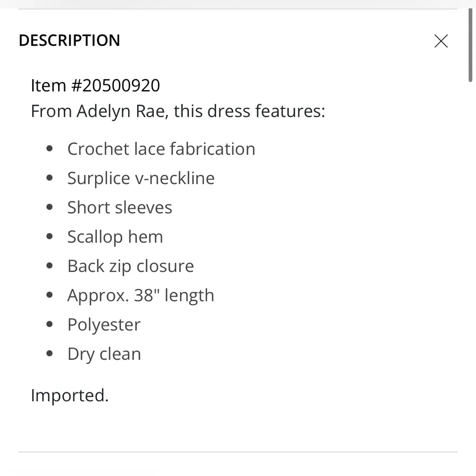
Task: Click the bullet dot beside Scallop hem
Action: [x=50, y=237]
